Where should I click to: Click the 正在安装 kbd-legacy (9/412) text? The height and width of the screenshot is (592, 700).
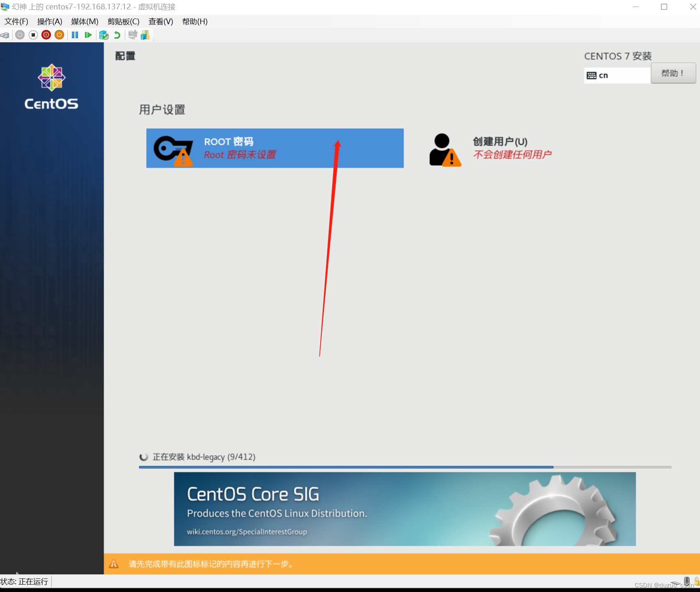(x=204, y=457)
